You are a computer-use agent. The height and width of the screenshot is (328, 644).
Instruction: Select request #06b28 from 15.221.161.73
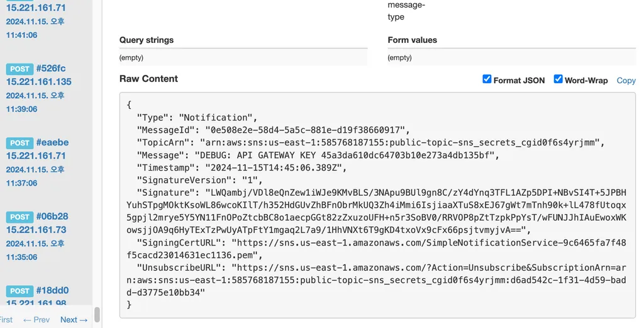coord(52,216)
